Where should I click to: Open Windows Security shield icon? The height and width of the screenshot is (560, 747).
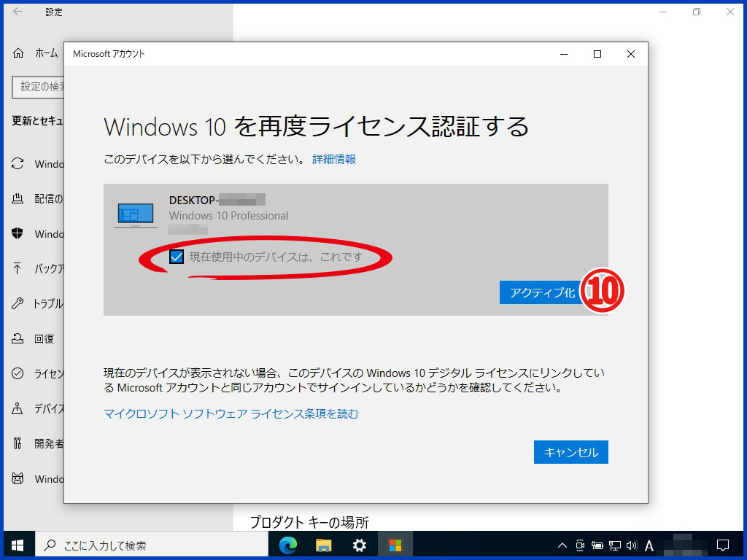18,233
